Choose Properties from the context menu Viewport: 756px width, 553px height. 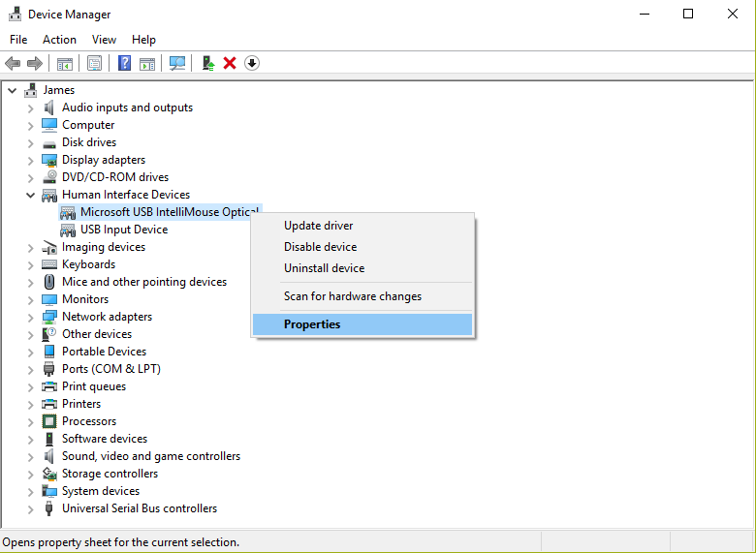312,324
